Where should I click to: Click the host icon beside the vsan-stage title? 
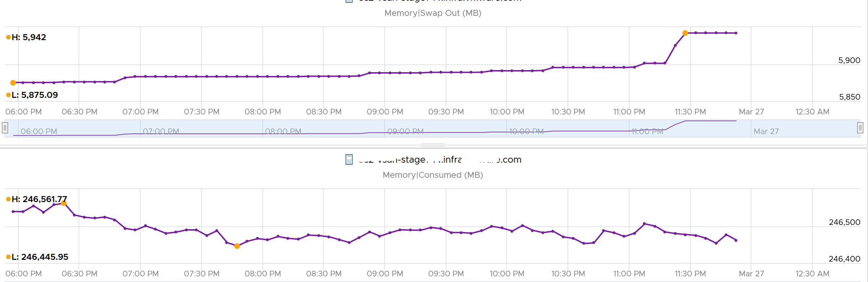pos(349,159)
